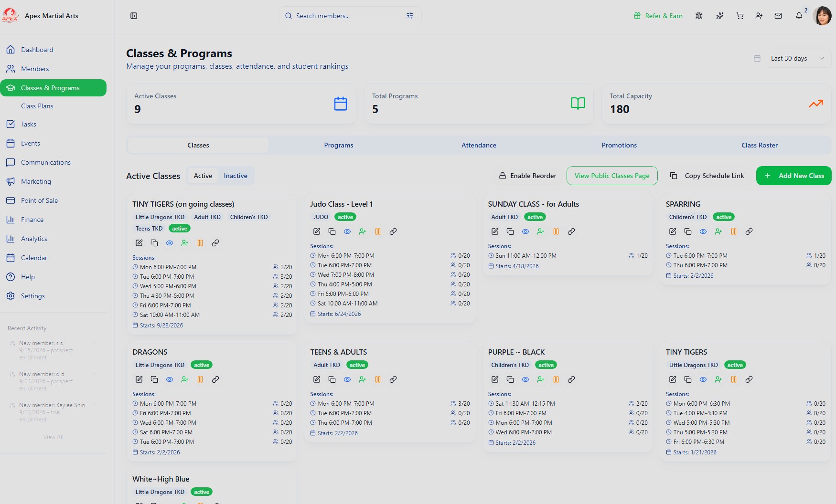
Task: Click View Public Classes Page button
Action: tap(612, 176)
